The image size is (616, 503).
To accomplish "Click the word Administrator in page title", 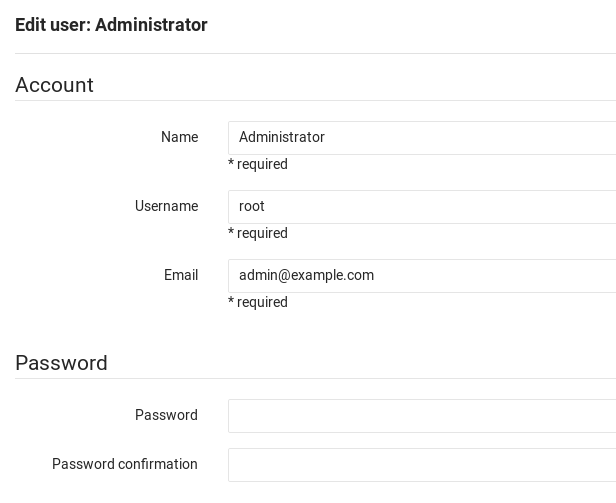I will (151, 25).
